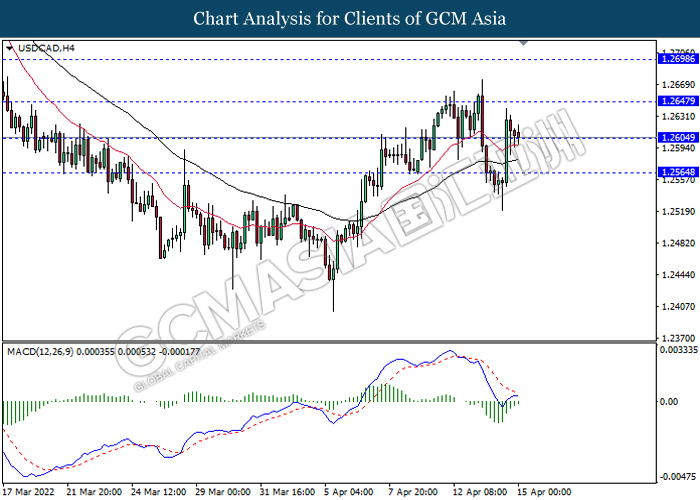
Task: Click the 7 Apr 20:00 time label
Action: [413, 492]
